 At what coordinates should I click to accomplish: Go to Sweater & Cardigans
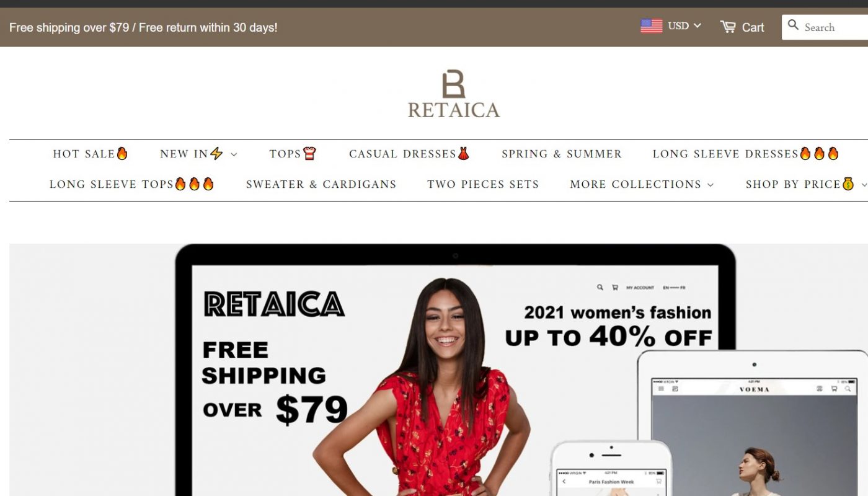(x=321, y=184)
